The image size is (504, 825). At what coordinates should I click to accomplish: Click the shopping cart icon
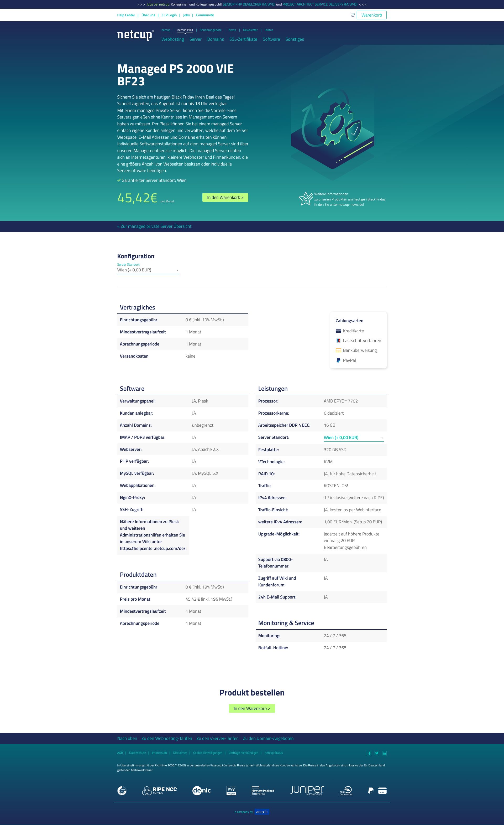point(352,15)
